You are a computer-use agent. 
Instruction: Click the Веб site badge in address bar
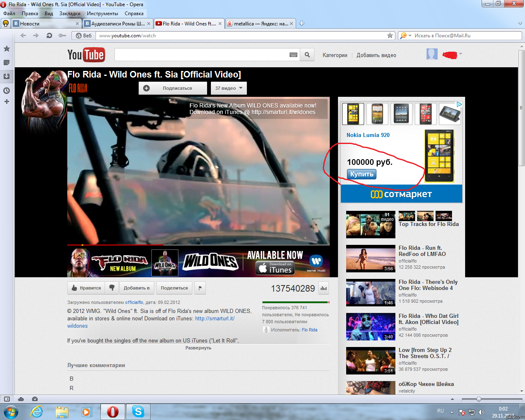tap(84, 36)
